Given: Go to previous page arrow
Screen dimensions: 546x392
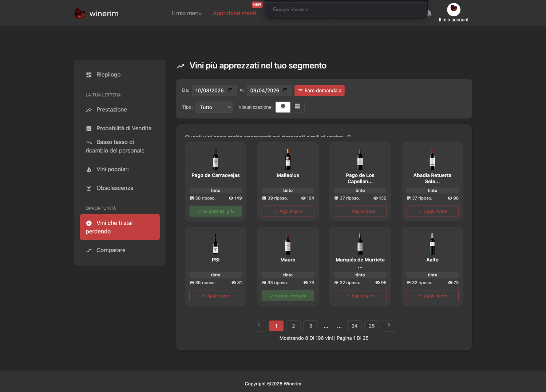Looking at the screenshot, I should (x=259, y=326).
